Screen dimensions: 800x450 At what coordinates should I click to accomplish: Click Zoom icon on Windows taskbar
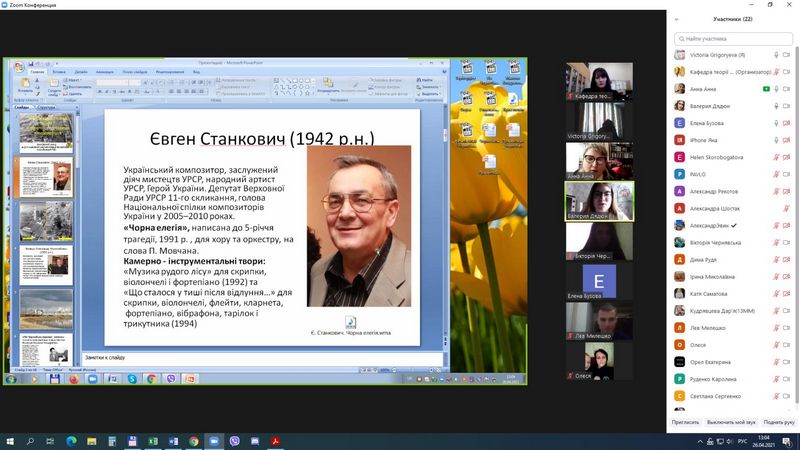[214, 441]
